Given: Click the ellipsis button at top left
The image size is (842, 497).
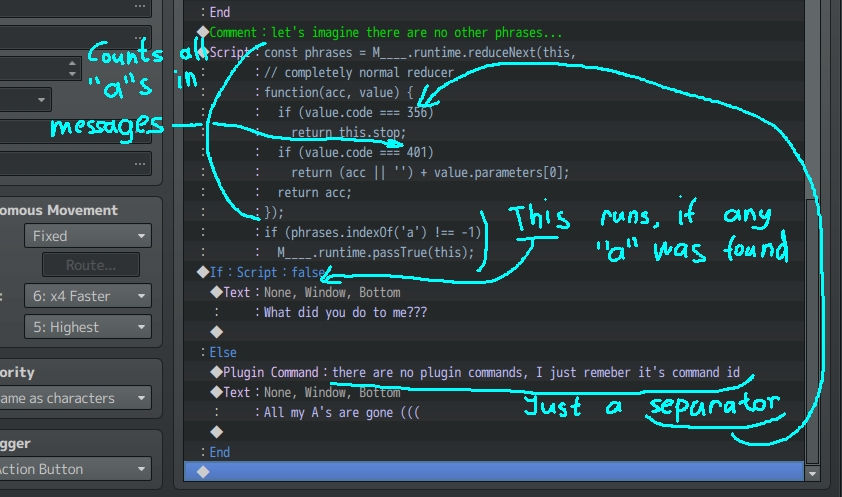Looking at the screenshot, I should click(140, 6).
